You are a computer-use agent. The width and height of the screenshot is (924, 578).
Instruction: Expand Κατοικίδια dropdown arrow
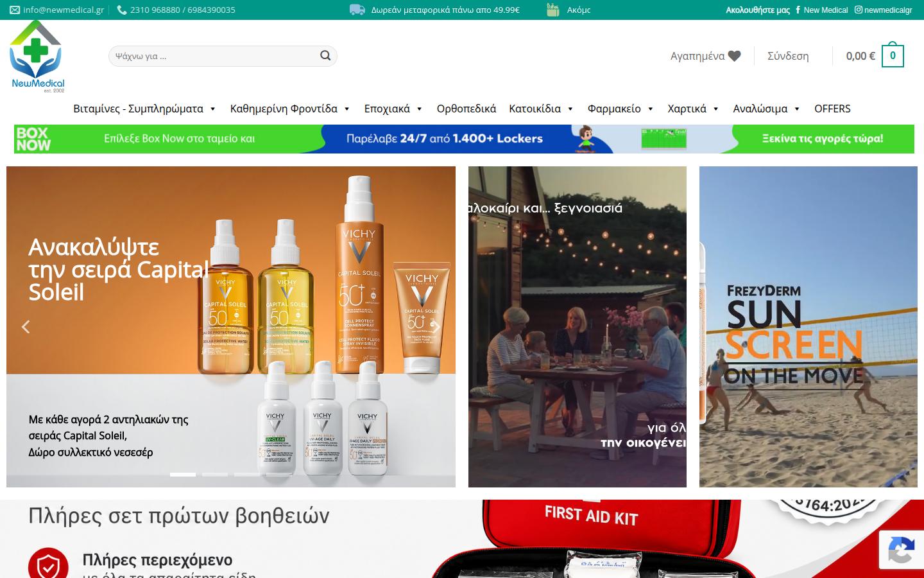[570, 109]
